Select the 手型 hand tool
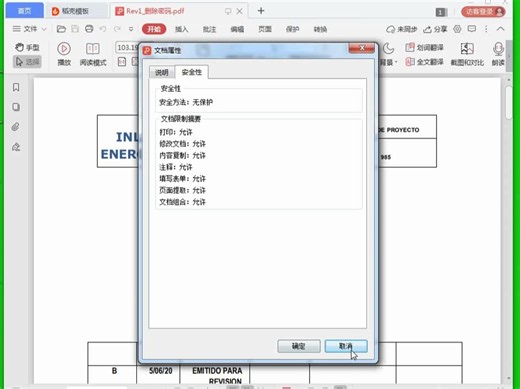 [x=27, y=47]
